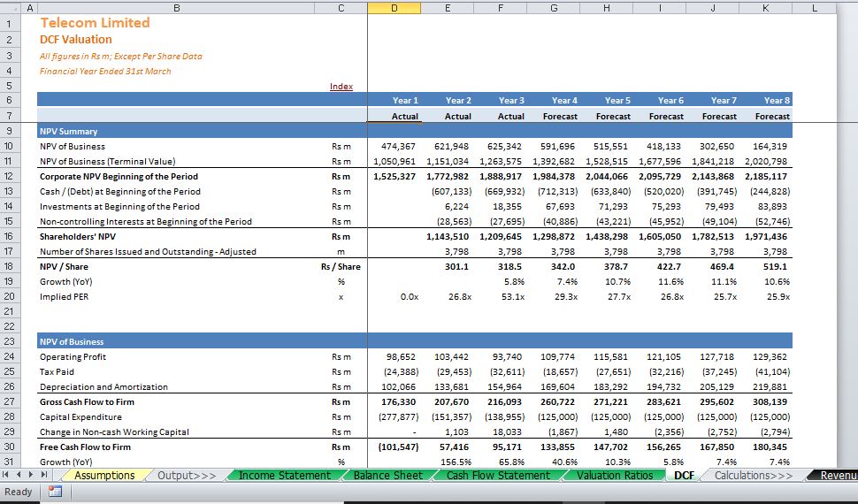Click the 'NPV of Business' section header in row 23
Screen dimensions: 858x504
pyautogui.click(x=72, y=341)
